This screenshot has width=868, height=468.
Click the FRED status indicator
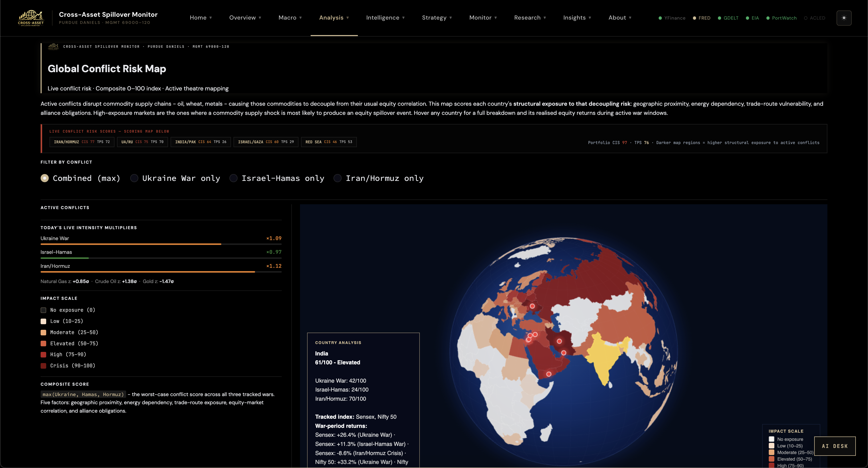[702, 18]
